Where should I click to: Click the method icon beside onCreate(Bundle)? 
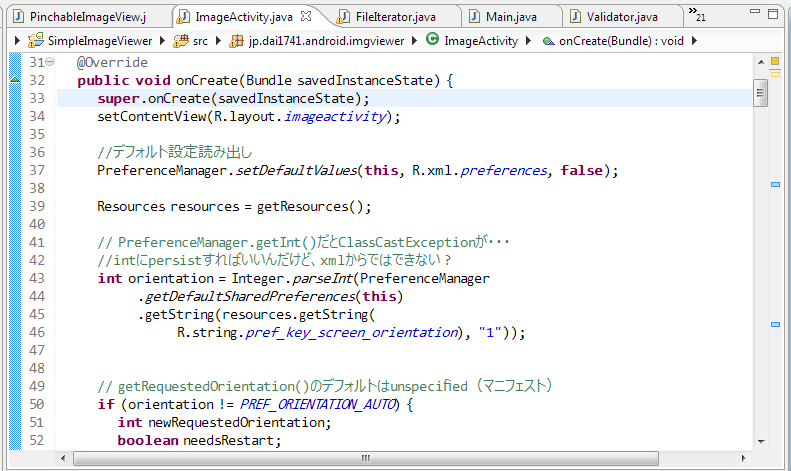tap(548, 41)
